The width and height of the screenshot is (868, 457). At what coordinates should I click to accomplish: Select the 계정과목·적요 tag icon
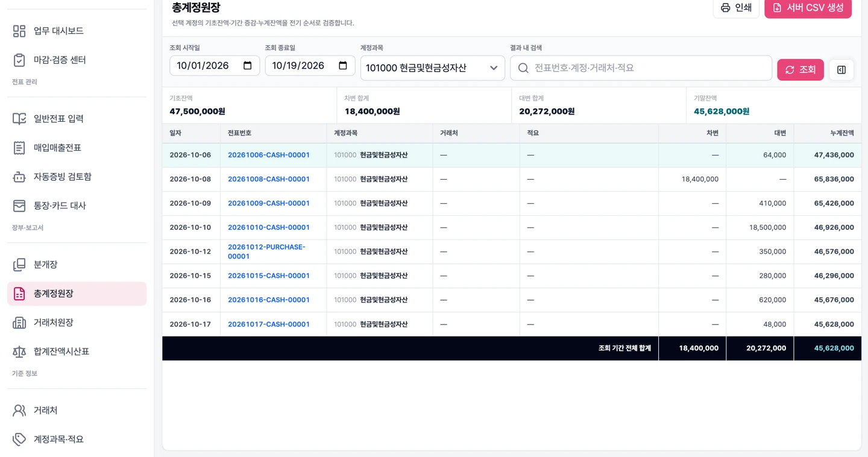click(19, 440)
